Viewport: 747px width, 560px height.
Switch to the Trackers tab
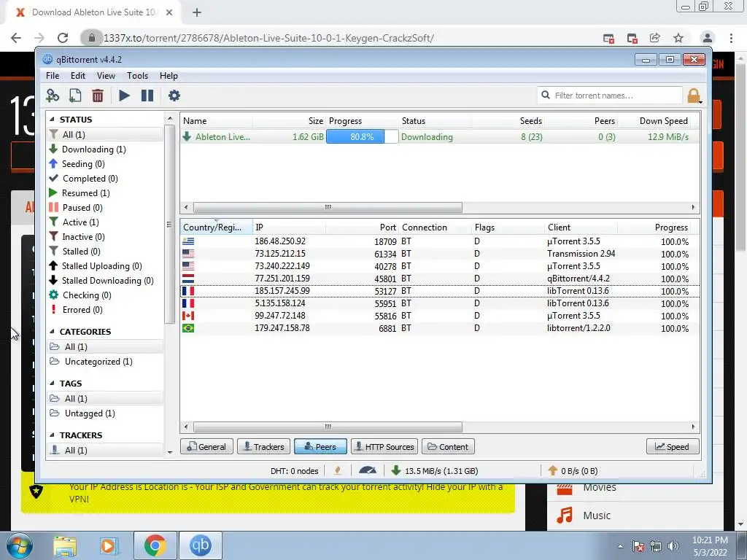click(x=263, y=447)
